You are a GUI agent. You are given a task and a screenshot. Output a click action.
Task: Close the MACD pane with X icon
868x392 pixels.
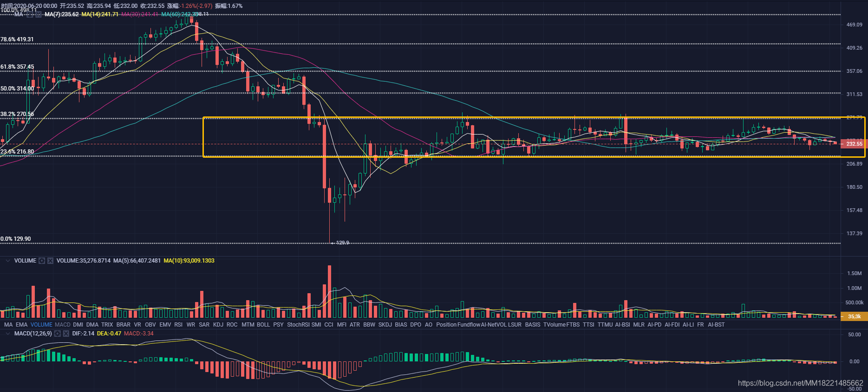click(x=66, y=334)
